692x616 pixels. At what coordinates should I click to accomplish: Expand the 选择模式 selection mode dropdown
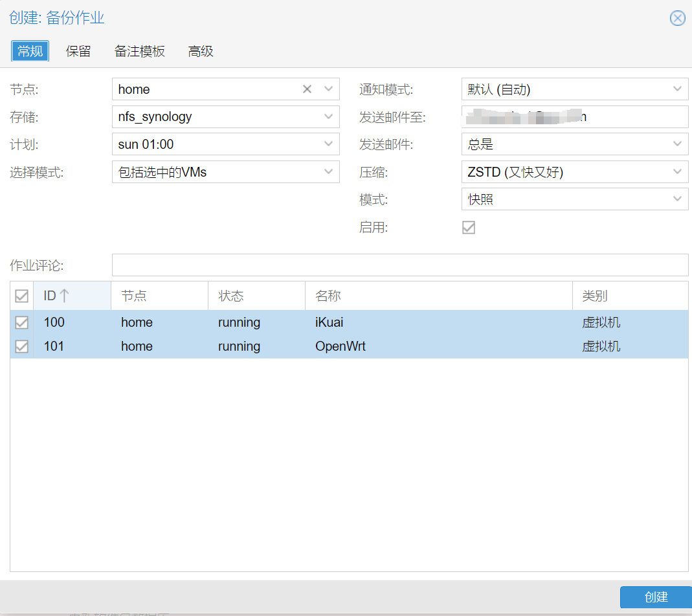point(328,172)
